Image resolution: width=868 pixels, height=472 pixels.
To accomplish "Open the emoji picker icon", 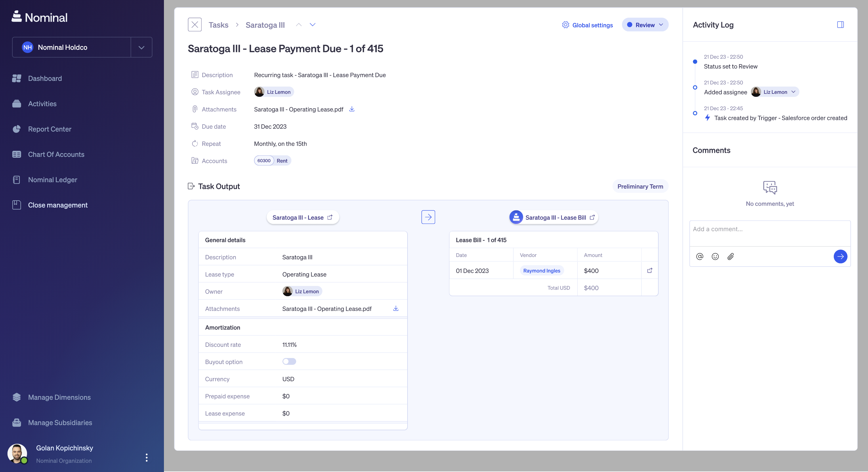I will click(715, 256).
